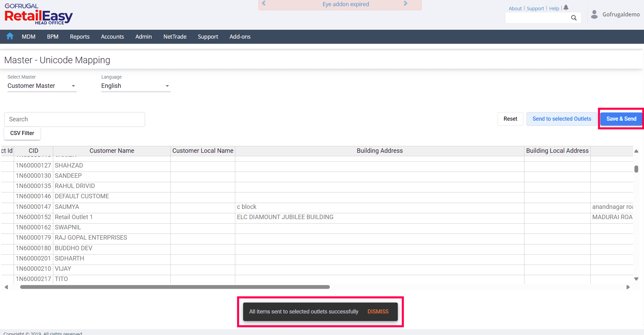Open the MDM menu

pyautogui.click(x=29, y=37)
